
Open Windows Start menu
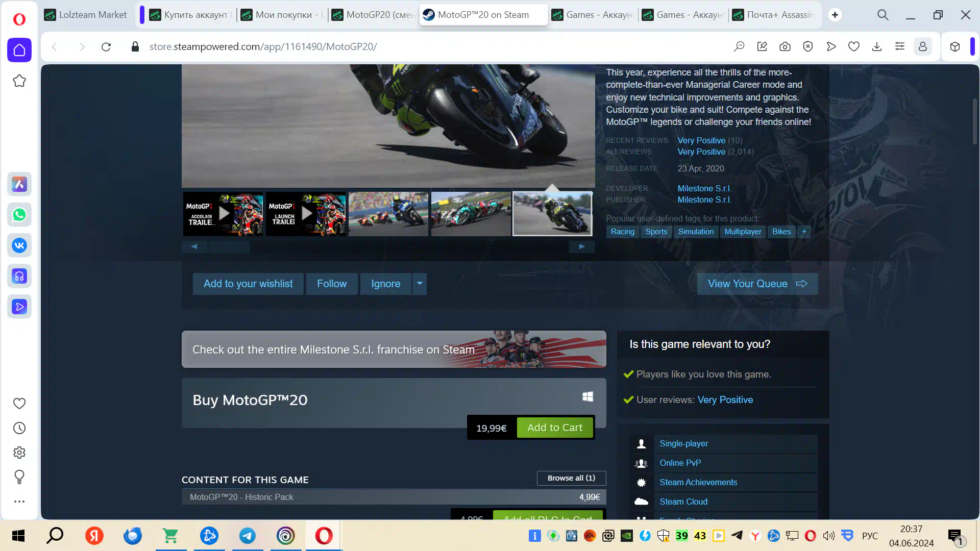(18, 536)
